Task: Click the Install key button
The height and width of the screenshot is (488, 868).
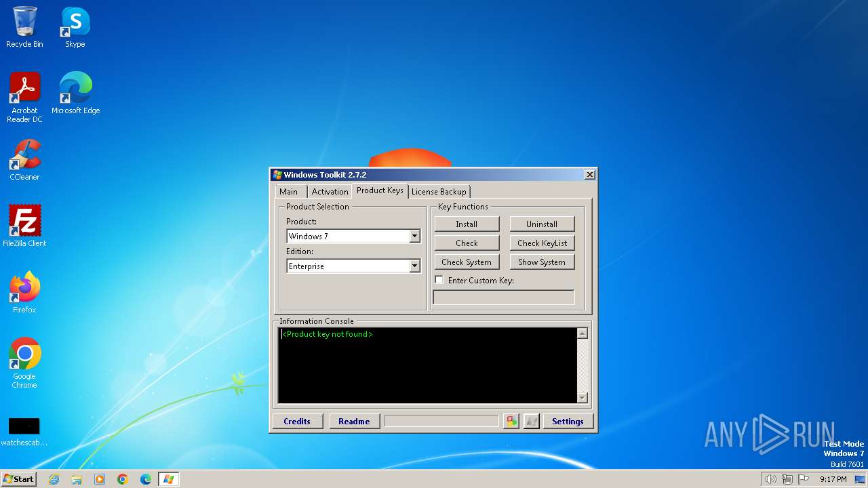Action: (467, 224)
